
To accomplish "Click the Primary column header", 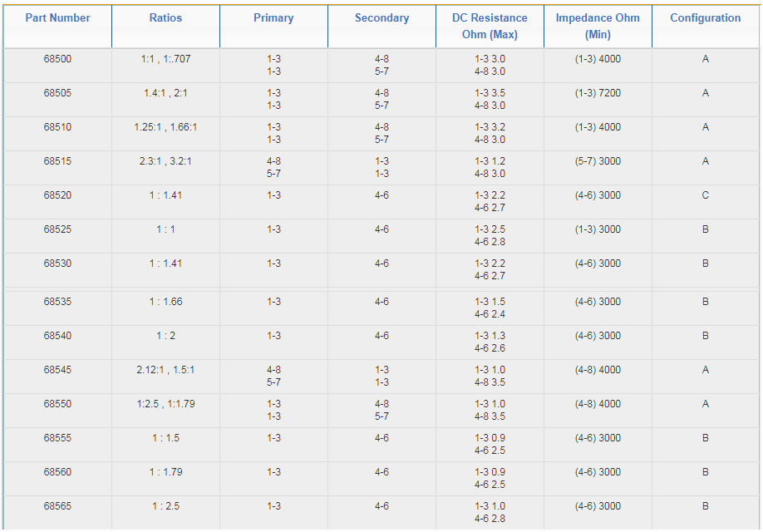I will coord(273,18).
